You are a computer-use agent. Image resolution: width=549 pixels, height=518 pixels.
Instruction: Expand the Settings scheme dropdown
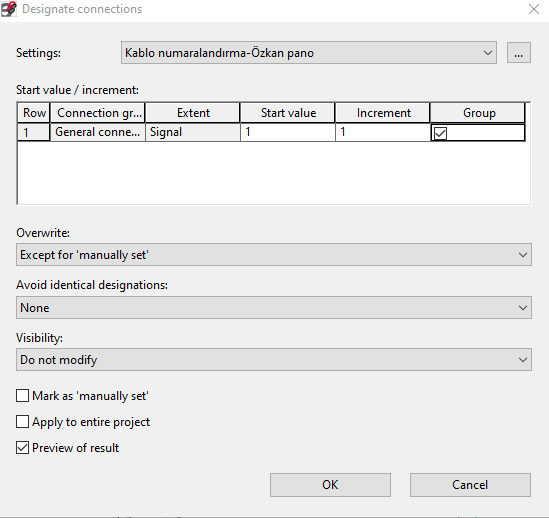pyautogui.click(x=308, y=53)
